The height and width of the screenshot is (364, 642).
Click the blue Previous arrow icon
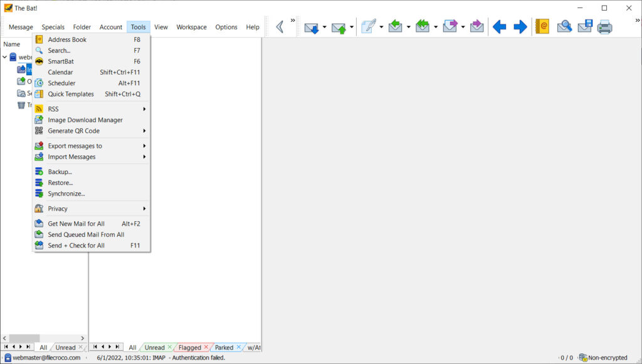tap(499, 27)
